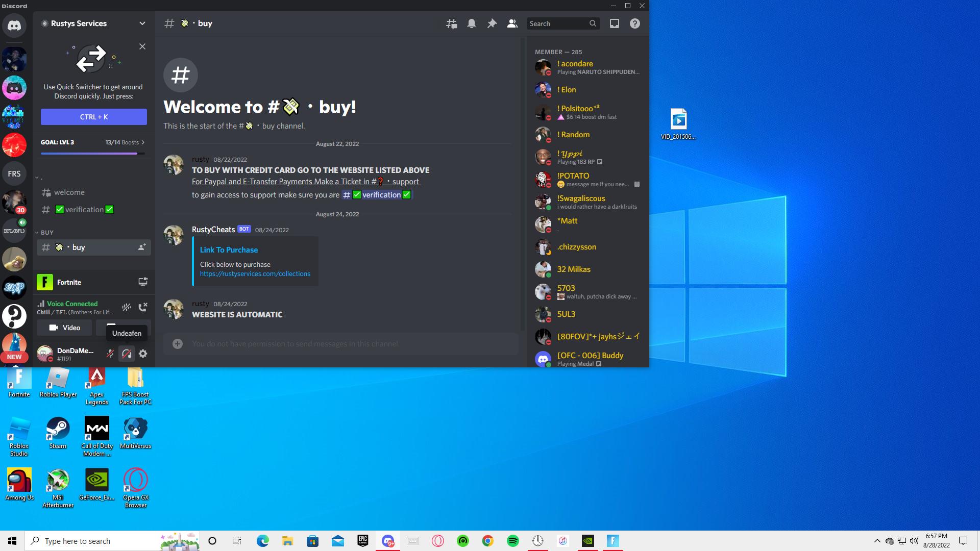The width and height of the screenshot is (980, 551).
Task: Open the Inbox icon
Action: [x=614, y=23]
